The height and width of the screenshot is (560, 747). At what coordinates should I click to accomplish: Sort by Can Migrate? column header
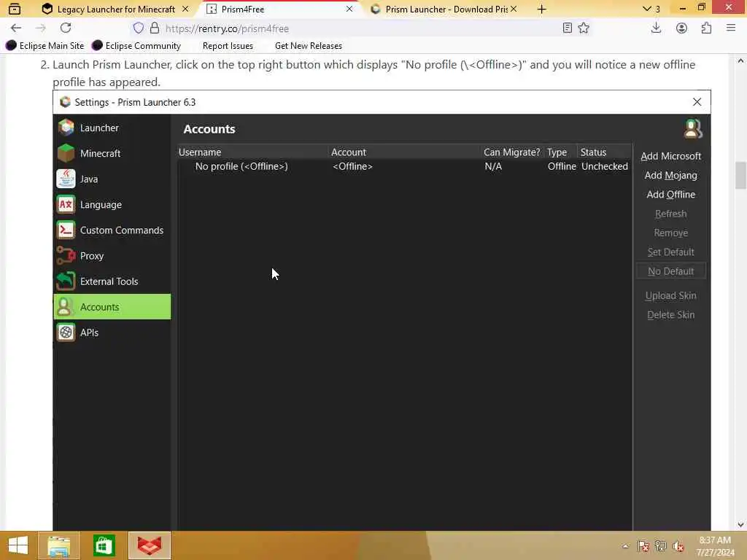pyautogui.click(x=512, y=152)
